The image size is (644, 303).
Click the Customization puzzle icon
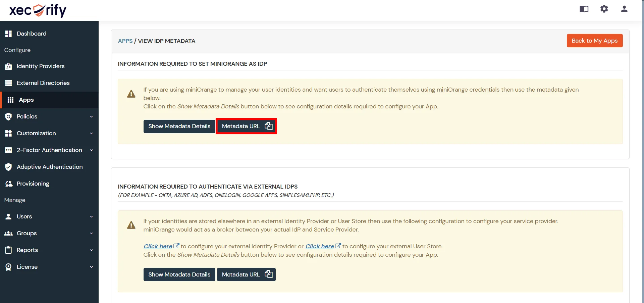click(8, 133)
